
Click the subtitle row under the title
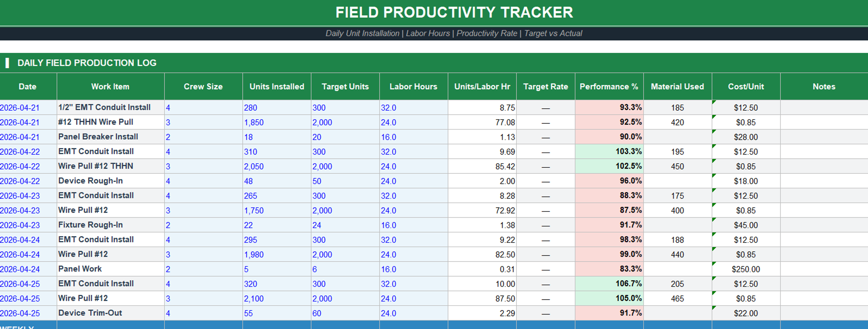click(x=434, y=33)
